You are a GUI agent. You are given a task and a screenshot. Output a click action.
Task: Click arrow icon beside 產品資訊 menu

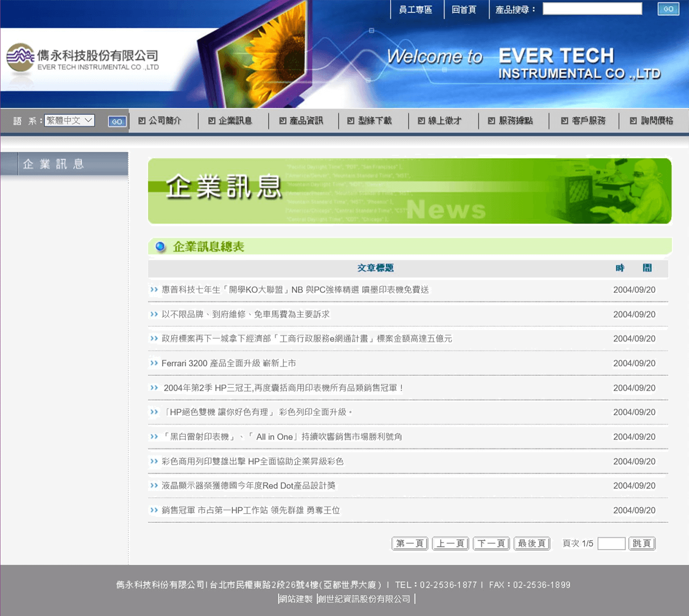point(283,121)
